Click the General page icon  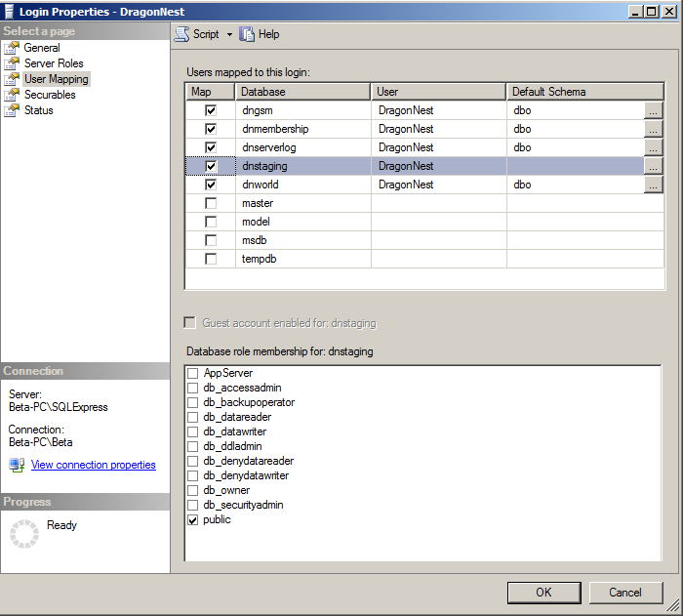12,48
